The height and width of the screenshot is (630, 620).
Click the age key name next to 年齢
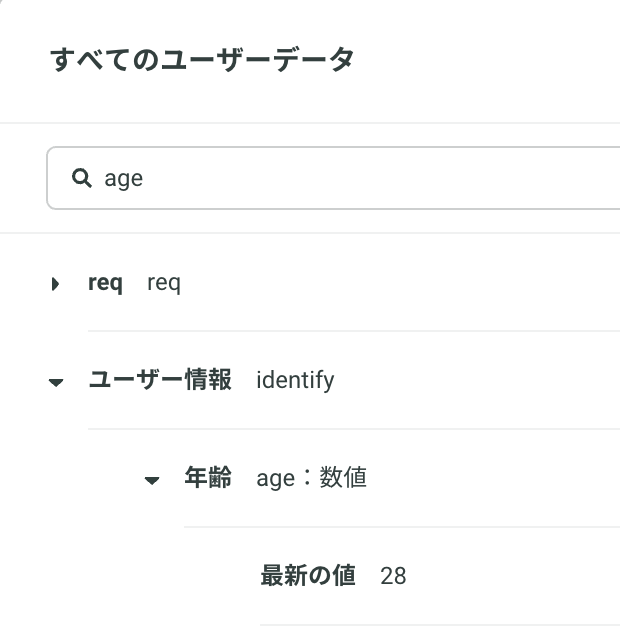276,479
